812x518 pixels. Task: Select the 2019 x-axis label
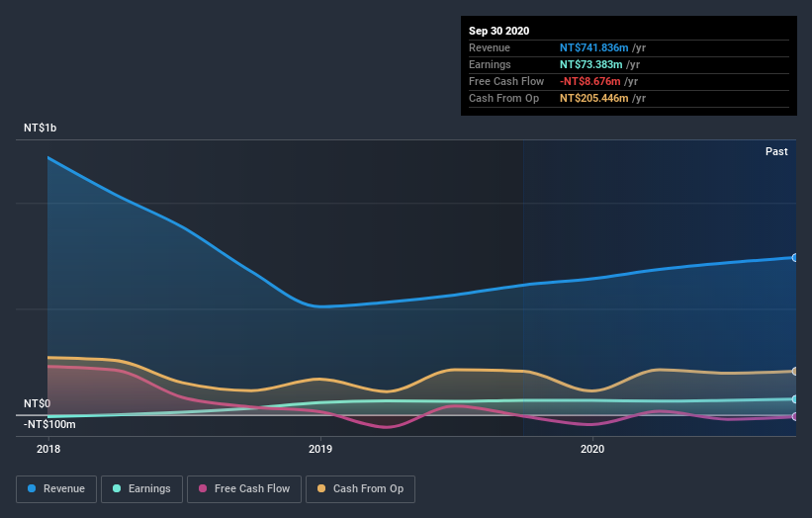point(320,449)
